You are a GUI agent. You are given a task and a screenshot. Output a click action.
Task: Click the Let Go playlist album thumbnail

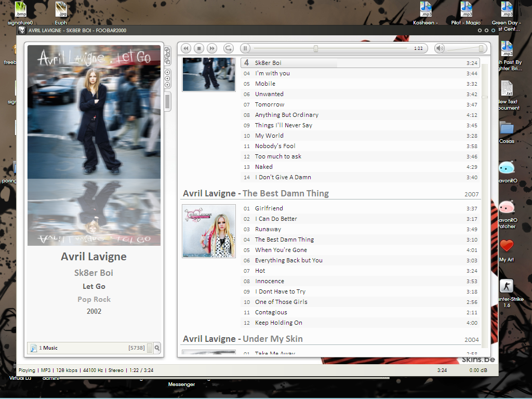[x=209, y=74]
